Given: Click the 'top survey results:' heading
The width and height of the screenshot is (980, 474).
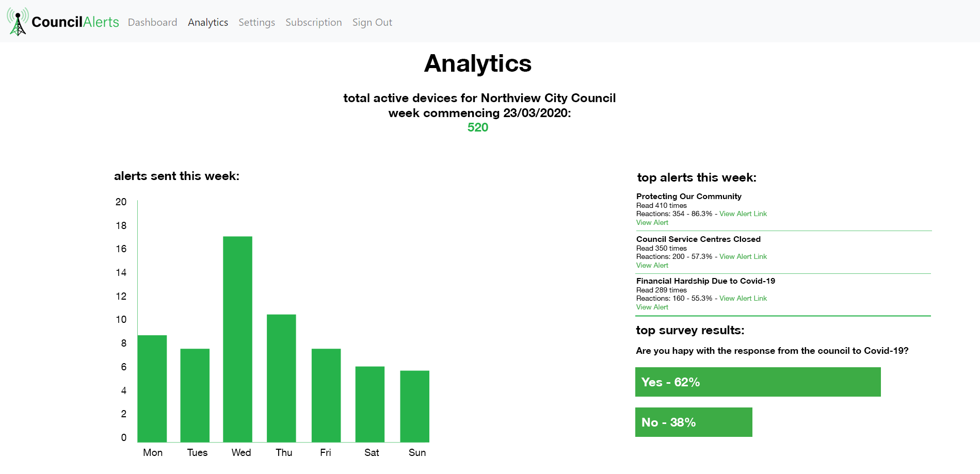Looking at the screenshot, I should pyautogui.click(x=690, y=330).
